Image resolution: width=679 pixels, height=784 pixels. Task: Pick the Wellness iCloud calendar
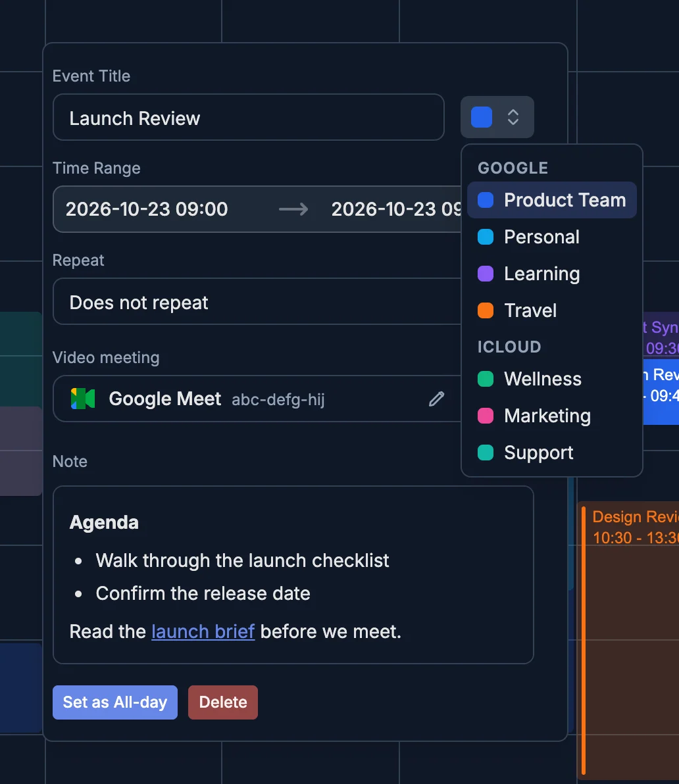point(551,379)
